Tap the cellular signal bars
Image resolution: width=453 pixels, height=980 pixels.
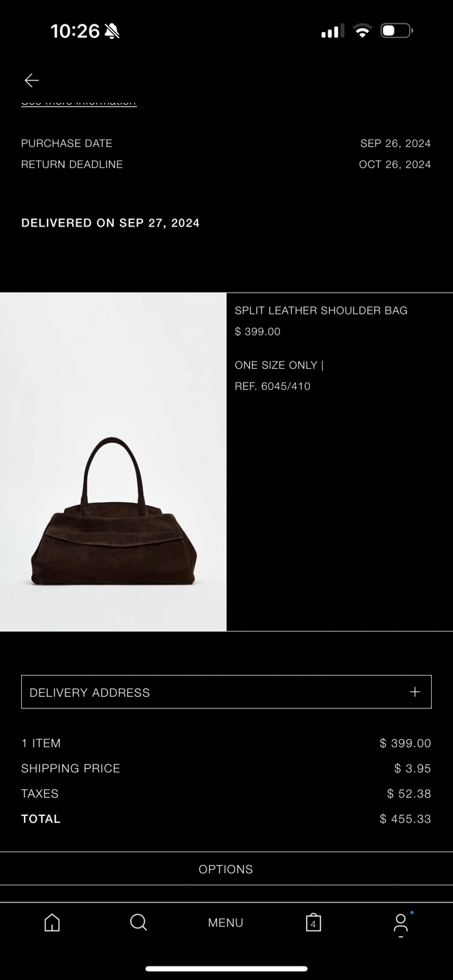(332, 31)
